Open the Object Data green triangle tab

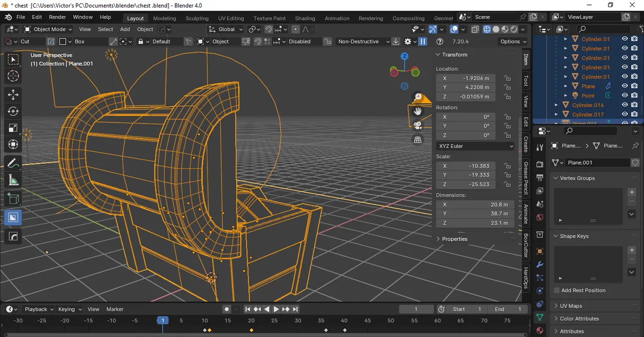pos(540,317)
